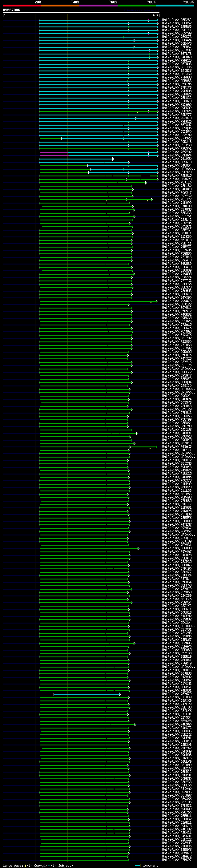The width and height of the screenshot is (197, 868).
Task: Click the purple ~60% identity legend segment
Action: [x=98, y=6]
